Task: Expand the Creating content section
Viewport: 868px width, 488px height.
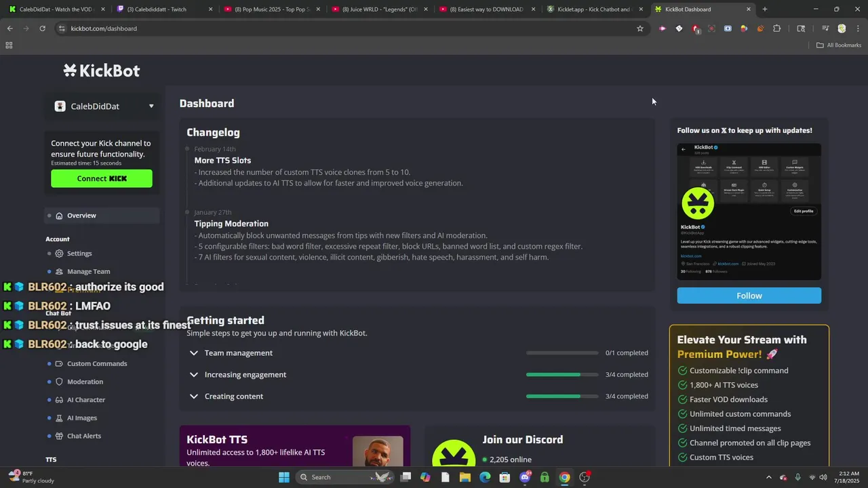Action: click(418, 396)
